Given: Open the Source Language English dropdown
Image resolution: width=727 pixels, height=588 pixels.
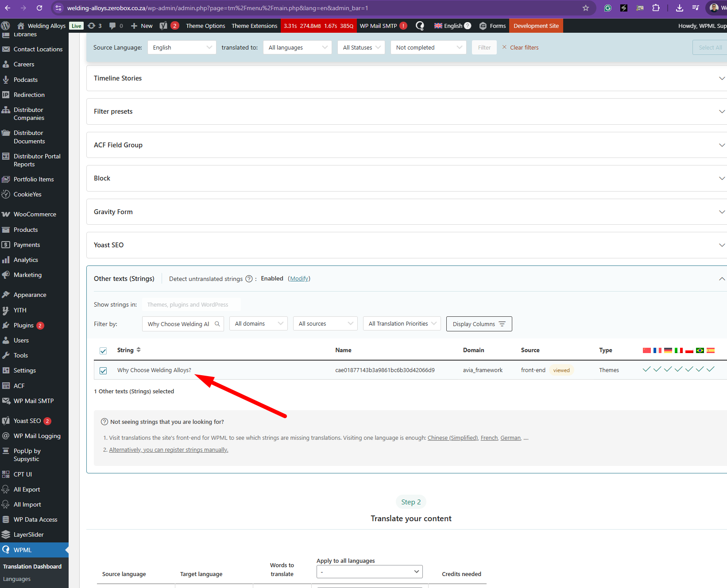Looking at the screenshot, I should (x=182, y=47).
